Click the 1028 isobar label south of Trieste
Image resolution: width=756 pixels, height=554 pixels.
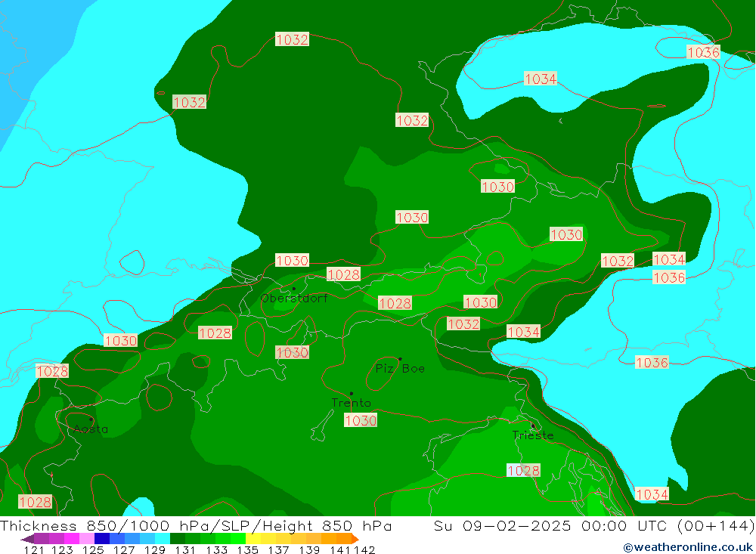click(x=523, y=470)
